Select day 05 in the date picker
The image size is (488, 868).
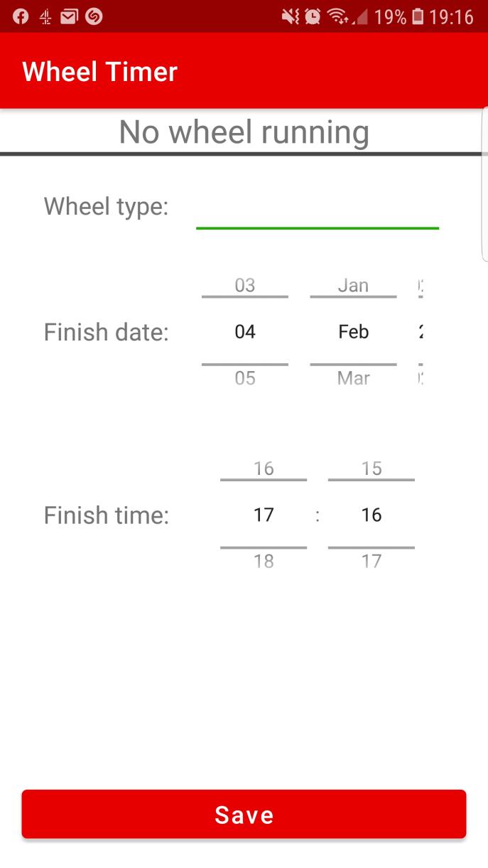click(244, 377)
